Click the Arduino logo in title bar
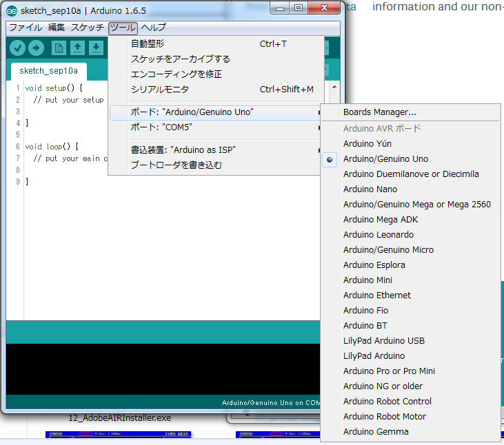Viewport: 504px width, 445px height. pyautogui.click(x=12, y=11)
